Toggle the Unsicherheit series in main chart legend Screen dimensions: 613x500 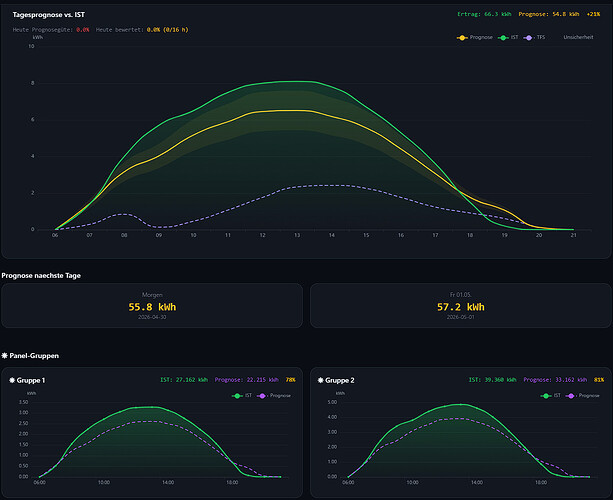coord(578,37)
